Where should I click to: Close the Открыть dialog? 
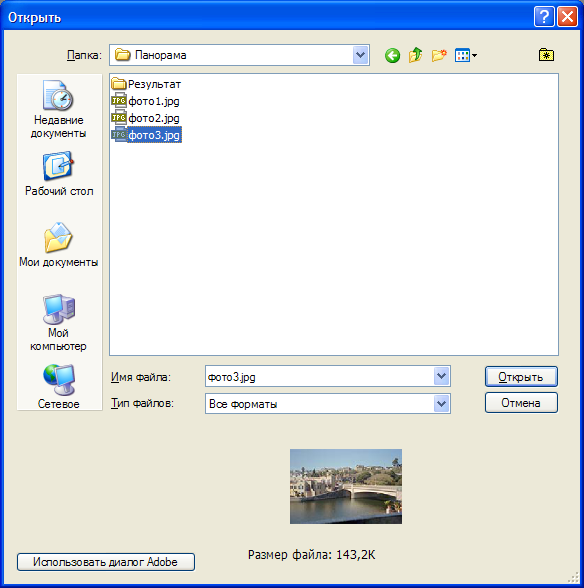click(x=567, y=17)
